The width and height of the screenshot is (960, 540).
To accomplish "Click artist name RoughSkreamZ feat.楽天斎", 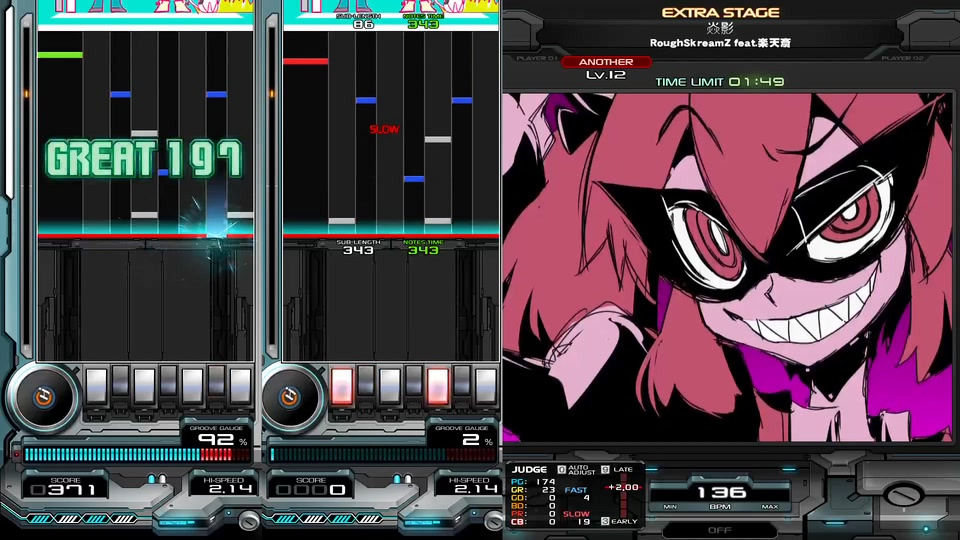I will (720, 43).
